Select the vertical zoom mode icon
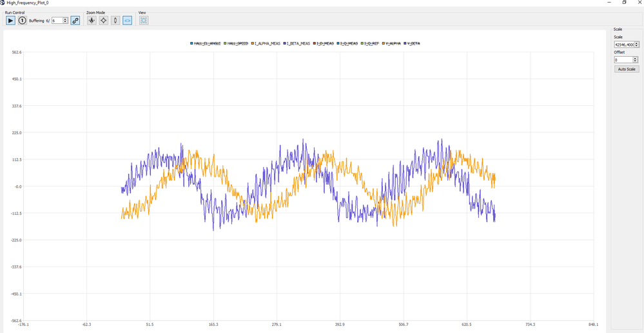 115,20
